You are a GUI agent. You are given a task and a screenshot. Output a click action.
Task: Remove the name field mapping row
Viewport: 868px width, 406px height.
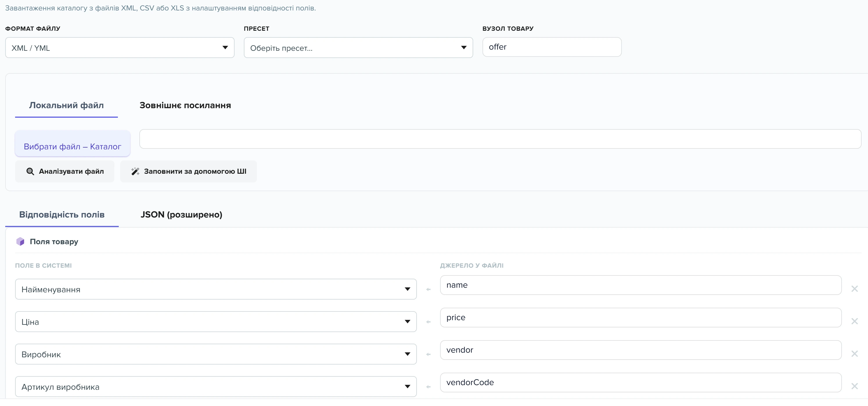[855, 289]
